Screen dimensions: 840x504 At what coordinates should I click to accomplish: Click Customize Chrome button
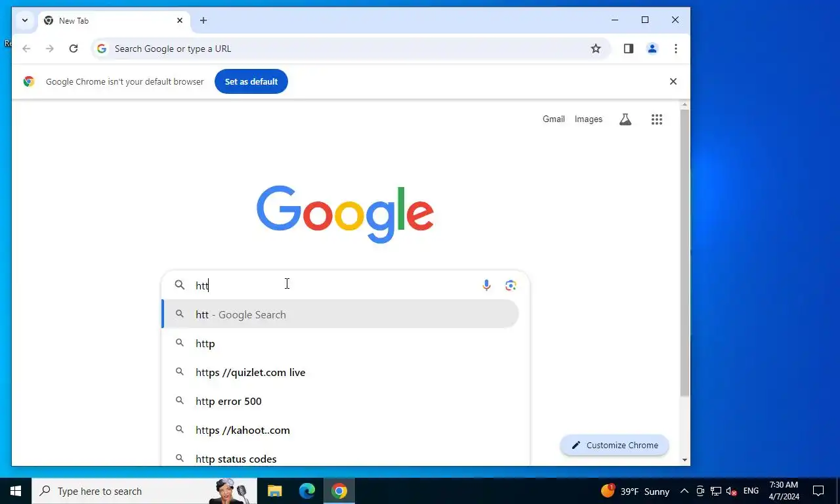614,445
